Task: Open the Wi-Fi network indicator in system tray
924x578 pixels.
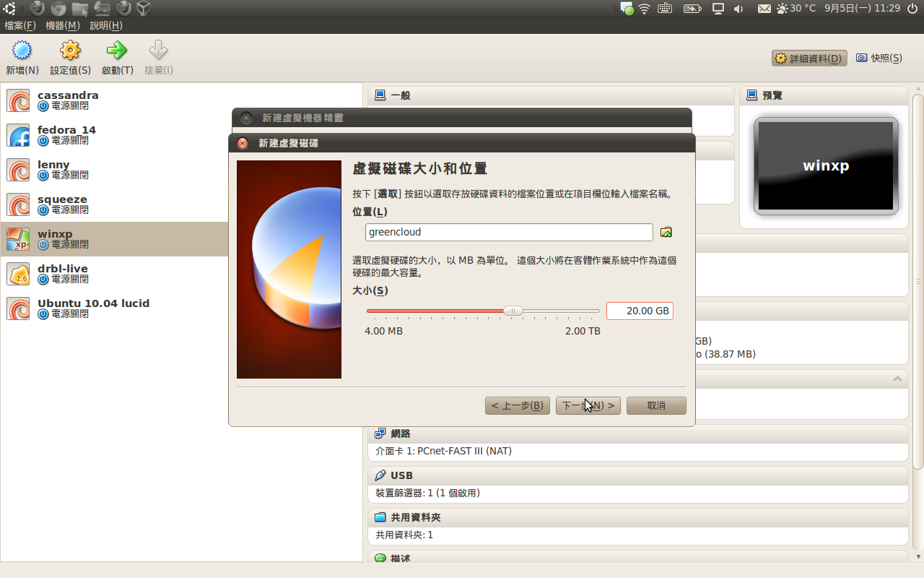Action: point(644,9)
